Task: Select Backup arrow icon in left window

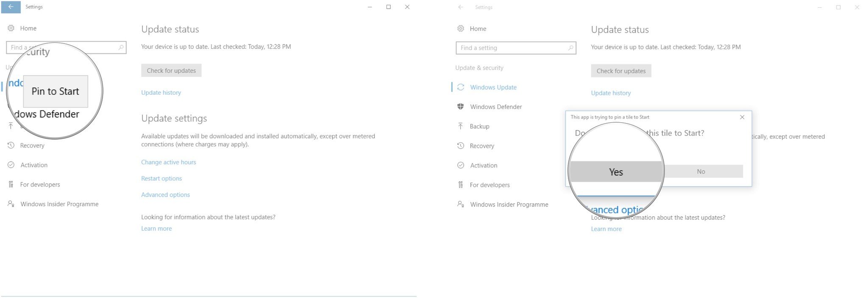Action: pyautogui.click(x=11, y=126)
